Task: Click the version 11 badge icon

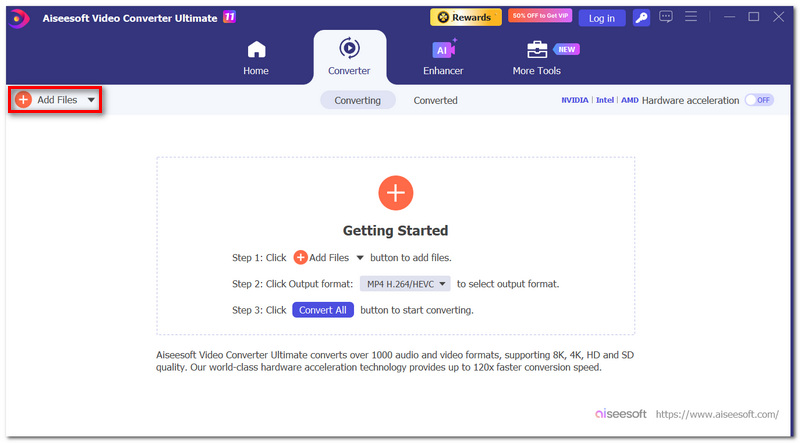Action: coord(230,17)
